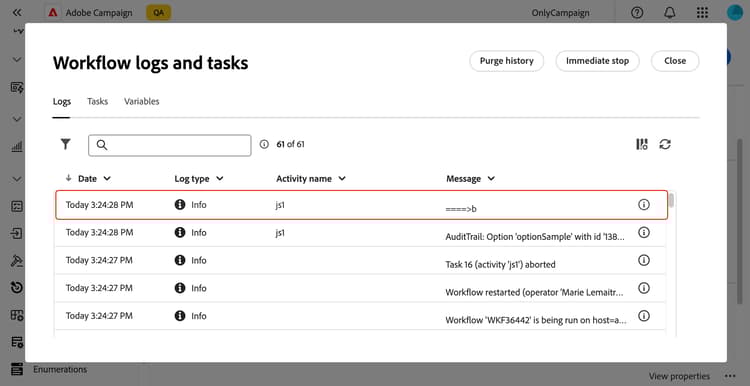Select the 'Task 16 (activity 'js1') aborted' message

click(x=500, y=264)
